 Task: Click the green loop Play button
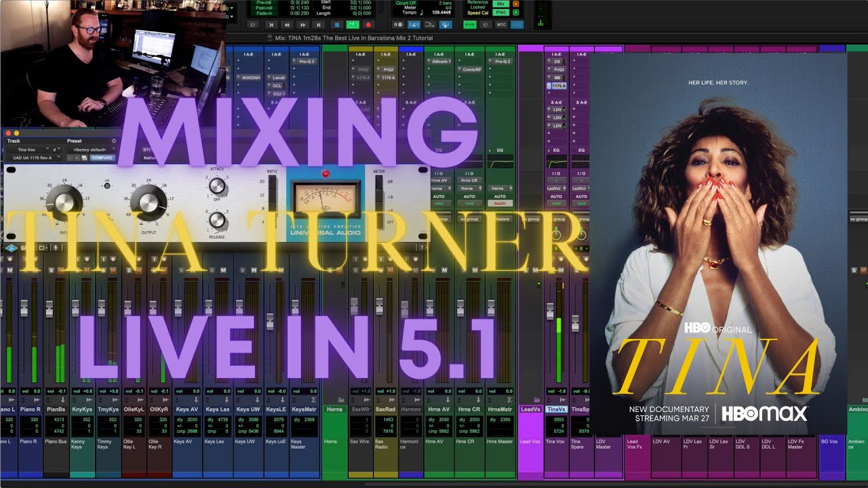[x=353, y=24]
